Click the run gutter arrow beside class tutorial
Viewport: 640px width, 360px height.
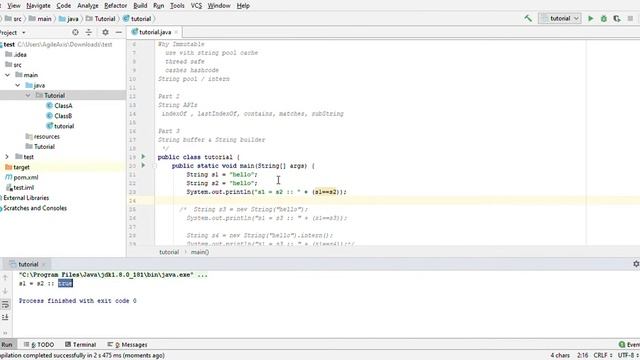click(x=143, y=156)
